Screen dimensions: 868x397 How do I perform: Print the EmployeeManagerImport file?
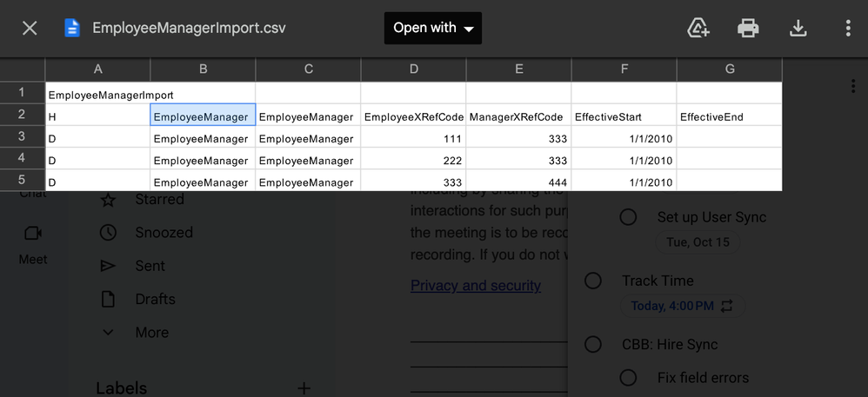click(748, 28)
